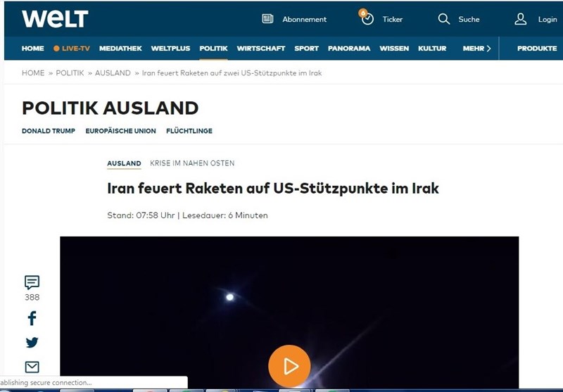This screenshot has height=392, width=563.
Task: Click the Stand 07:58 Uhr text
Action: (141, 215)
